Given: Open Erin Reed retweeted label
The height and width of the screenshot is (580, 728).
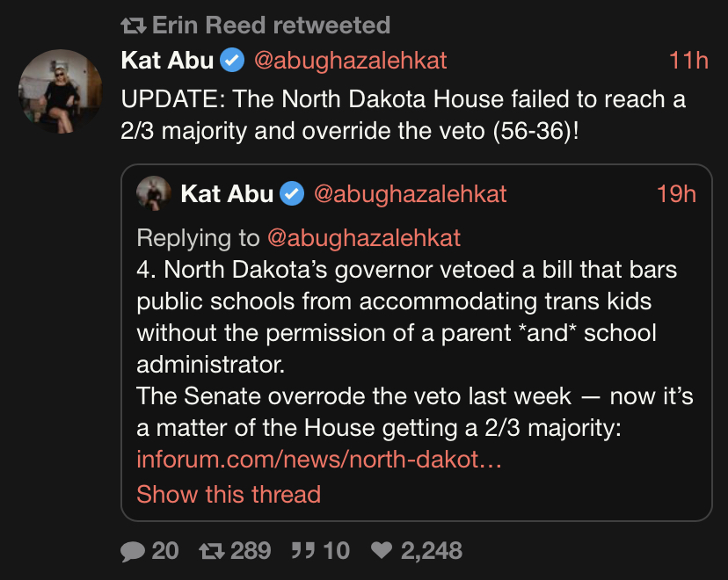Looking at the screenshot, I should 271,25.
